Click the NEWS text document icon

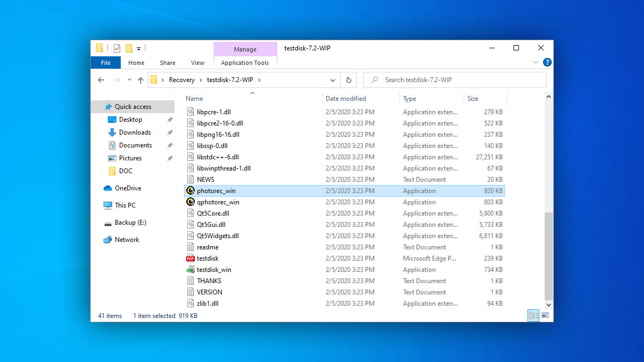pyautogui.click(x=191, y=180)
